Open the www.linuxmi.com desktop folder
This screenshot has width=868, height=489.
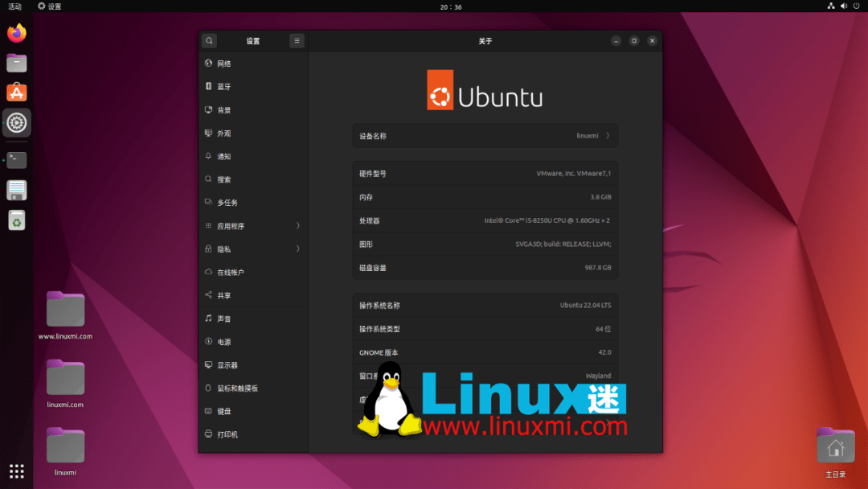(x=65, y=308)
